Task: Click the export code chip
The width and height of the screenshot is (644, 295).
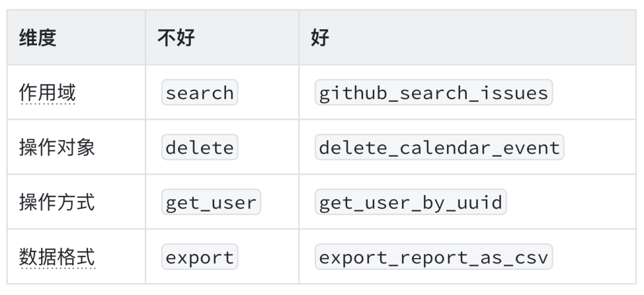Action: [200, 258]
